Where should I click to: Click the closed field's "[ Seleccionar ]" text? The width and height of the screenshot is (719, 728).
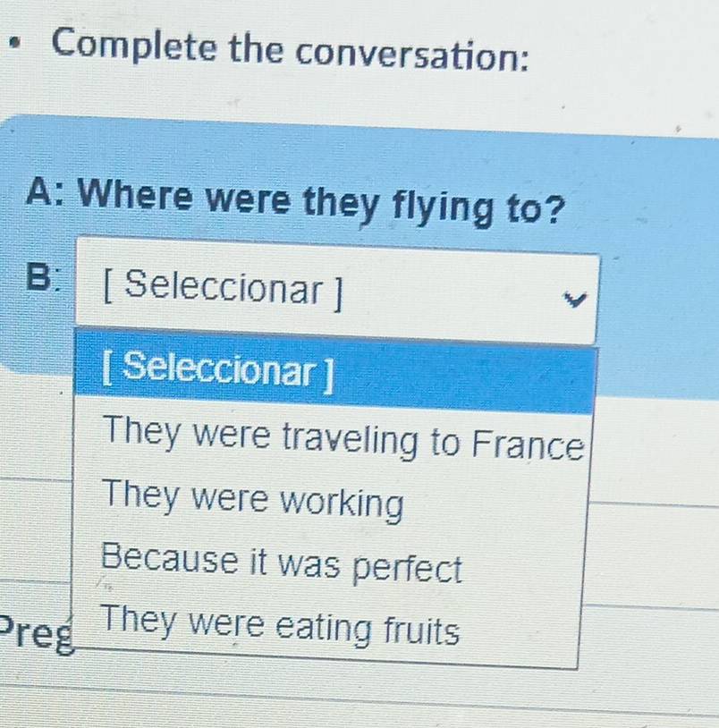coord(223,287)
